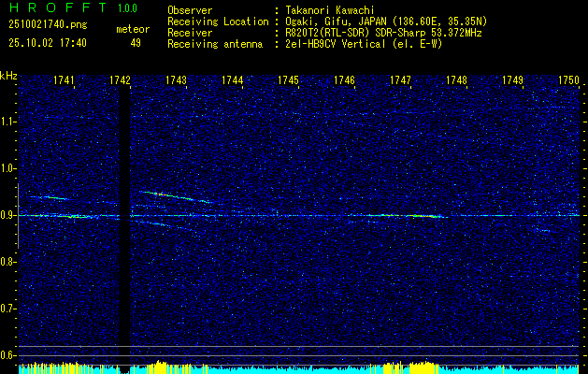Click the Receiving Location label
Screen dimensions: 588x374
[218, 22]
